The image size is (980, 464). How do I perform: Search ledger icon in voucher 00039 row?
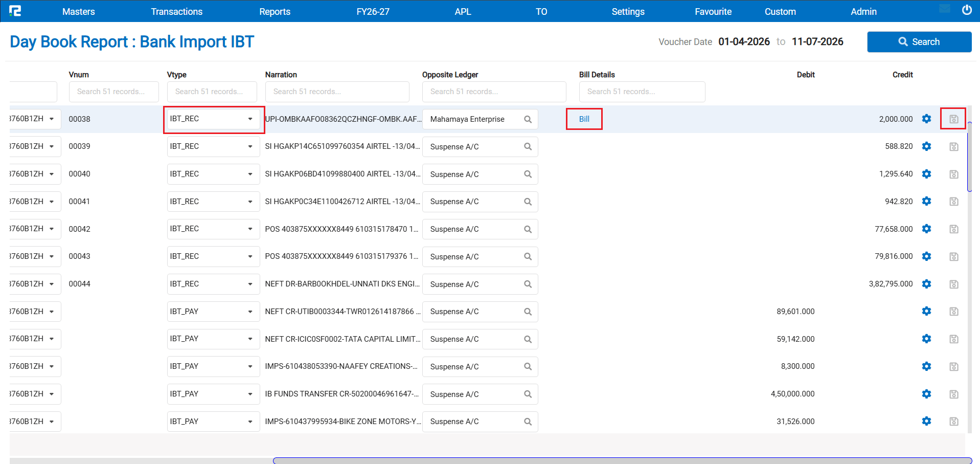click(x=528, y=146)
